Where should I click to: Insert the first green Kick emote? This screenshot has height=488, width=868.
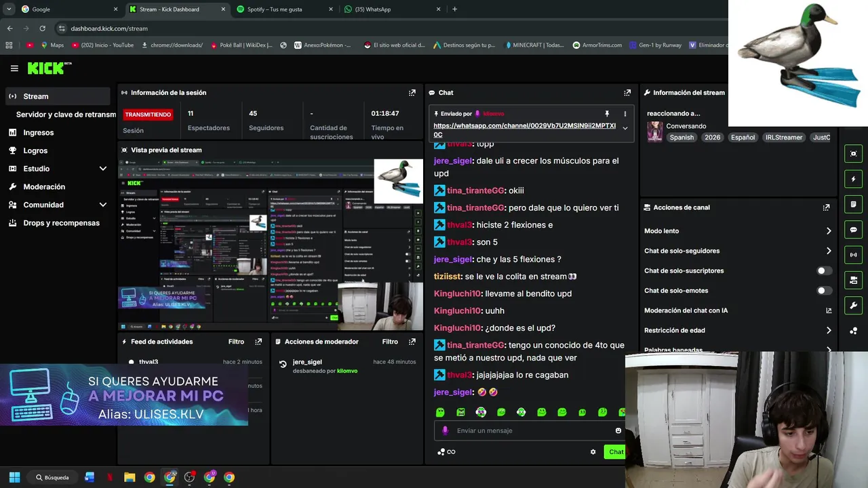[x=440, y=412]
